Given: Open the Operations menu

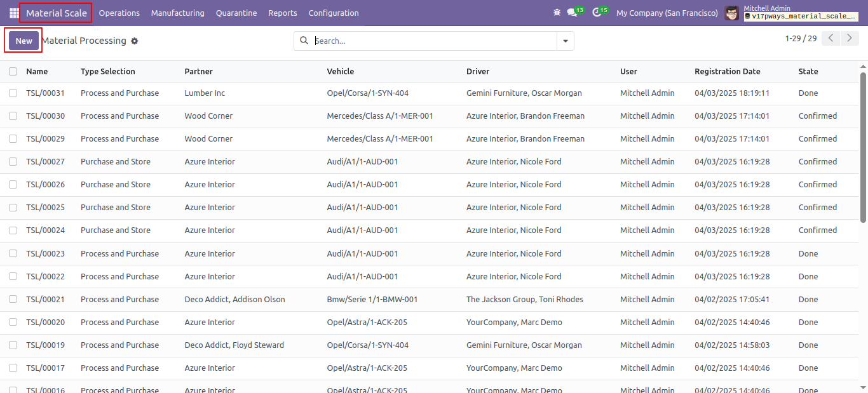Looking at the screenshot, I should [x=119, y=13].
